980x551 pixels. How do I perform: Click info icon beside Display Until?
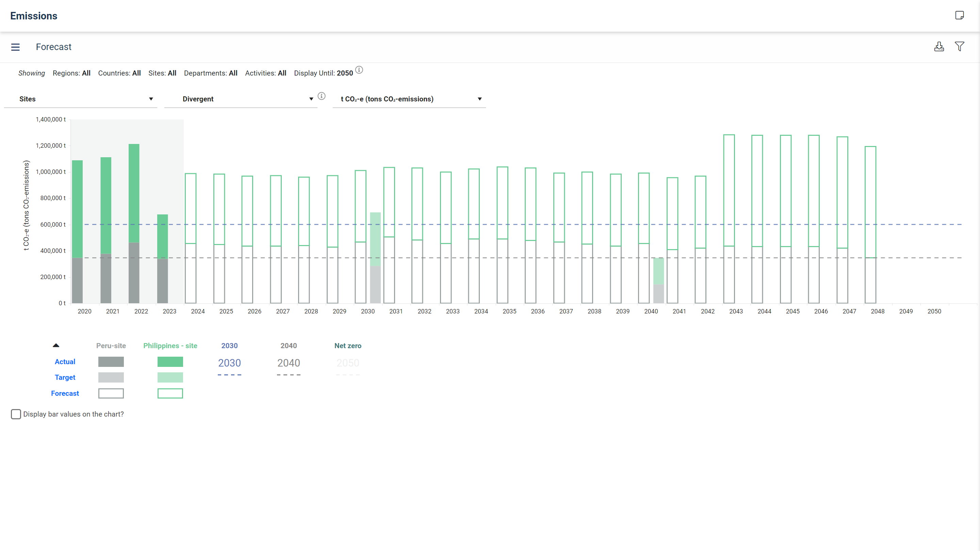[x=359, y=70]
